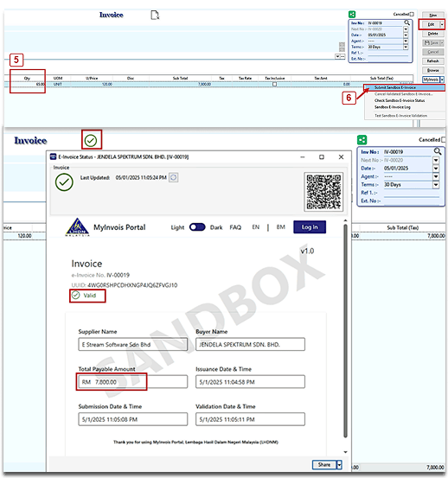
Task: Click the Share button
Action: click(x=324, y=464)
